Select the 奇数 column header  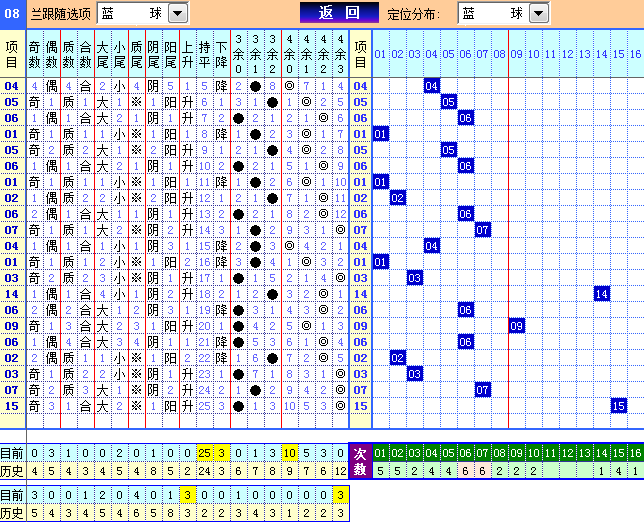[34, 54]
